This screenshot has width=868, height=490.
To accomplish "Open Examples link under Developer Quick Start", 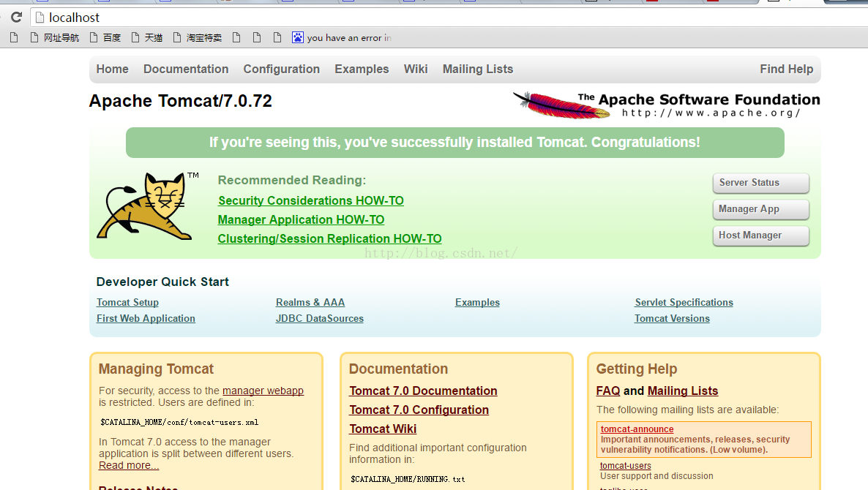I will [478, 303].
